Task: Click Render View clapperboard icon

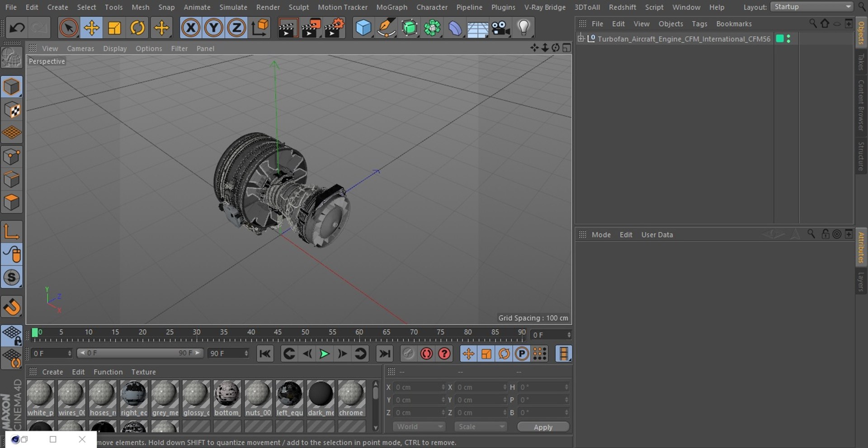Action: point(287,28)
